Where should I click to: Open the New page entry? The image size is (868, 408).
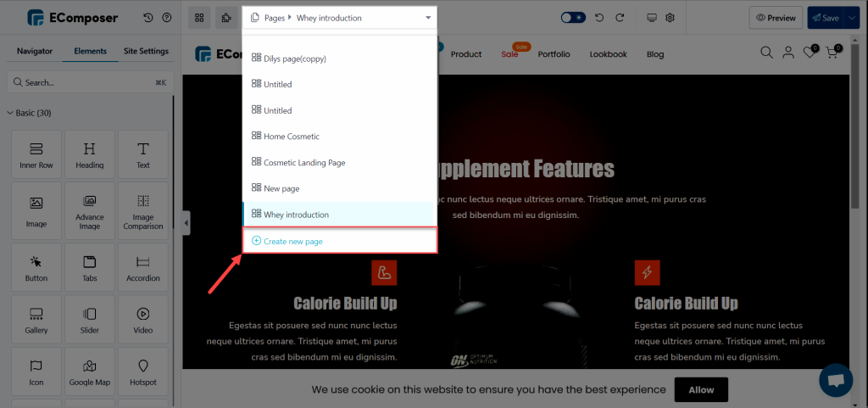338,188
